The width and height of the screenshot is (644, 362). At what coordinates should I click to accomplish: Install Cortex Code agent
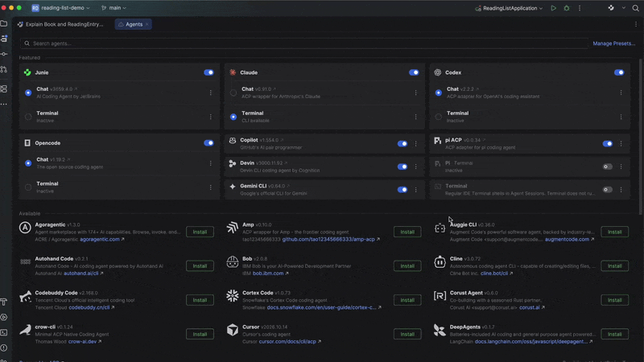click(407, 300)
